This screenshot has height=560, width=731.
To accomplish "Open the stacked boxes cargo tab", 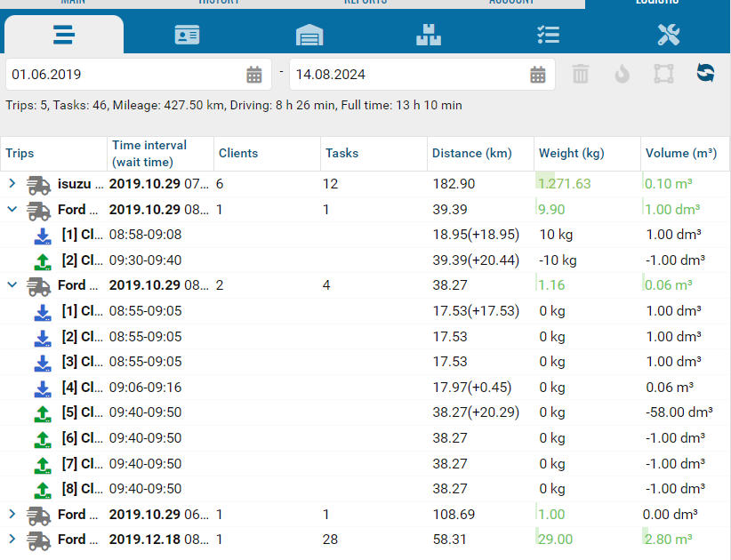I will point(429,35).
